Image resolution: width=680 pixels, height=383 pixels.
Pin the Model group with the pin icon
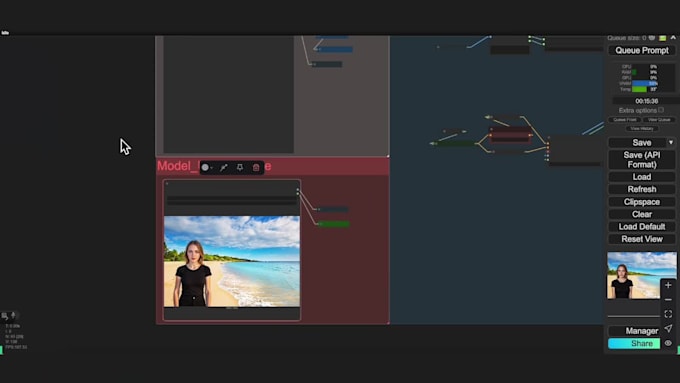[240, 167]
